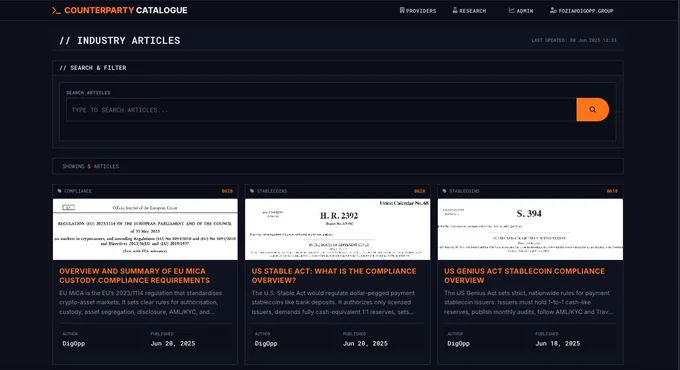Screen dimensions: 680x370
Task: Click DigOpp author on the Genius Act card
Action: coord(458,344)
